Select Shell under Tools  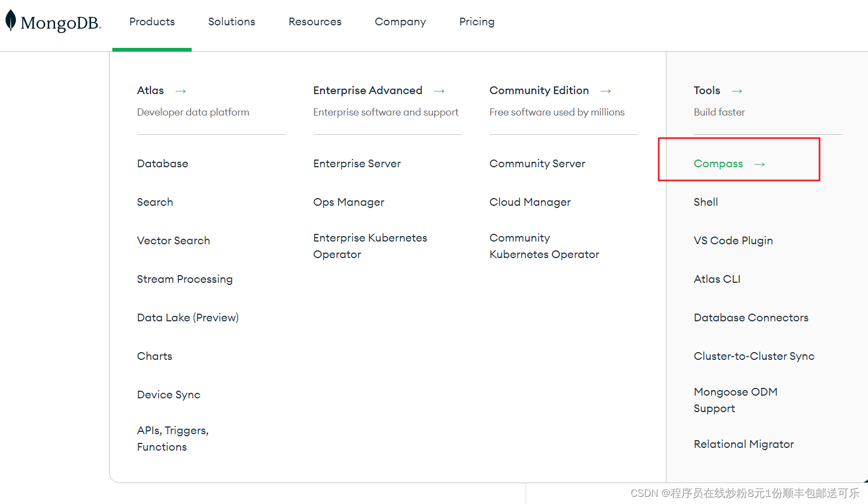point(706,202)
